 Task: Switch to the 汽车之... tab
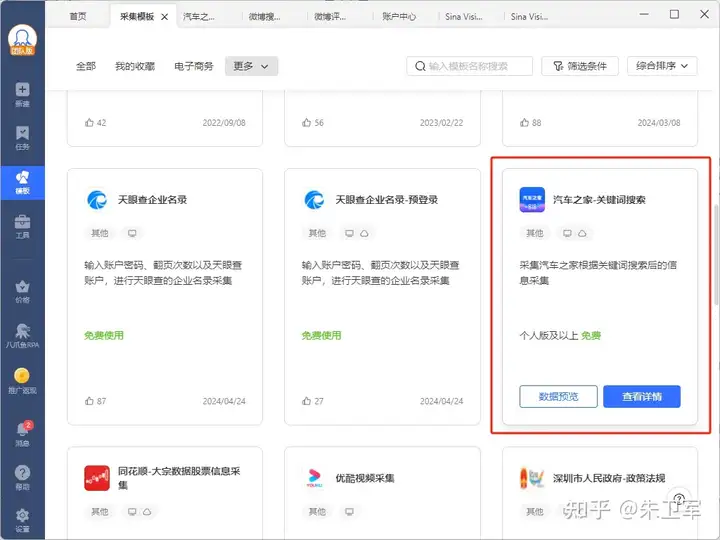tap(199, 17)
